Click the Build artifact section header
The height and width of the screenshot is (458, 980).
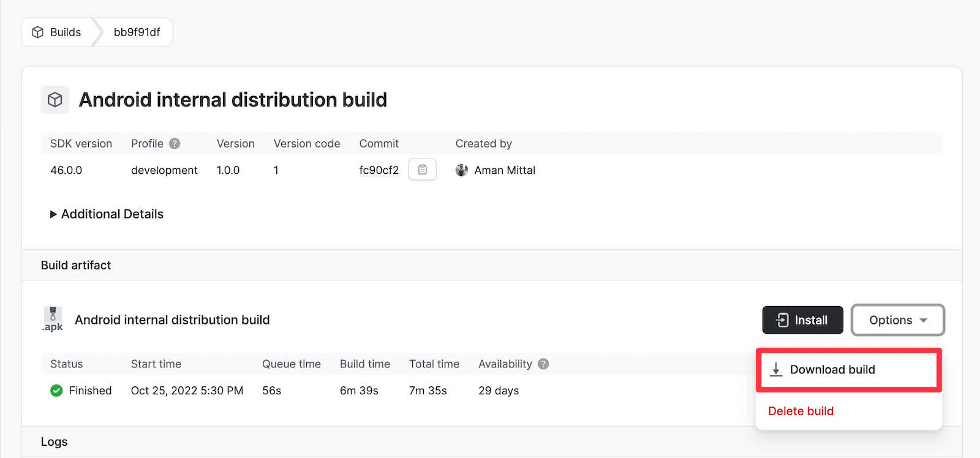click(76, 265)
